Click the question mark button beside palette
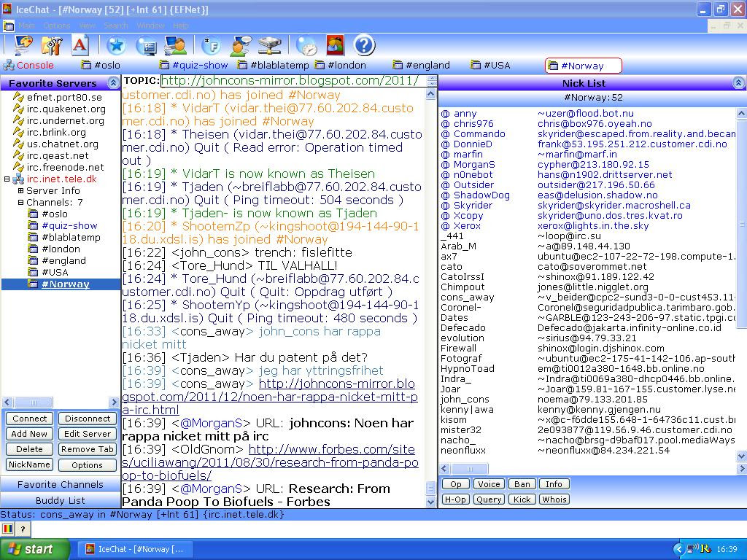 (x=23, y=529)
